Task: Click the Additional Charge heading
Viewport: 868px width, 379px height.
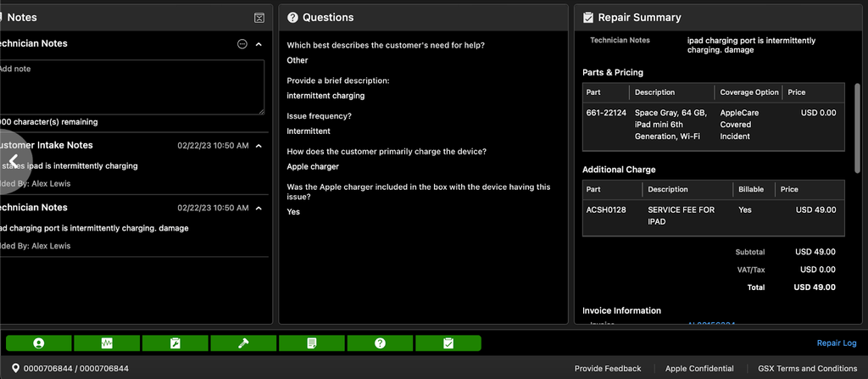Action: pos(619,170)
